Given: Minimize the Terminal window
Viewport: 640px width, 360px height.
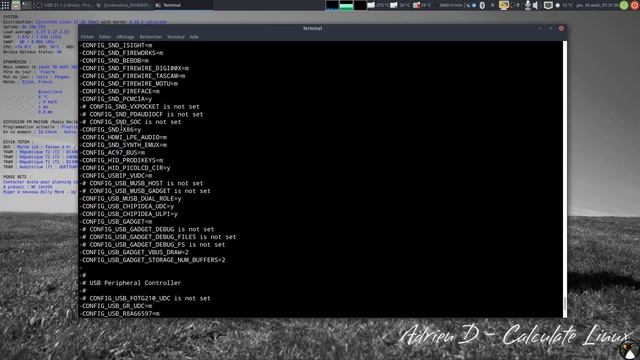Looking at the screenshot, I should 540,28.
